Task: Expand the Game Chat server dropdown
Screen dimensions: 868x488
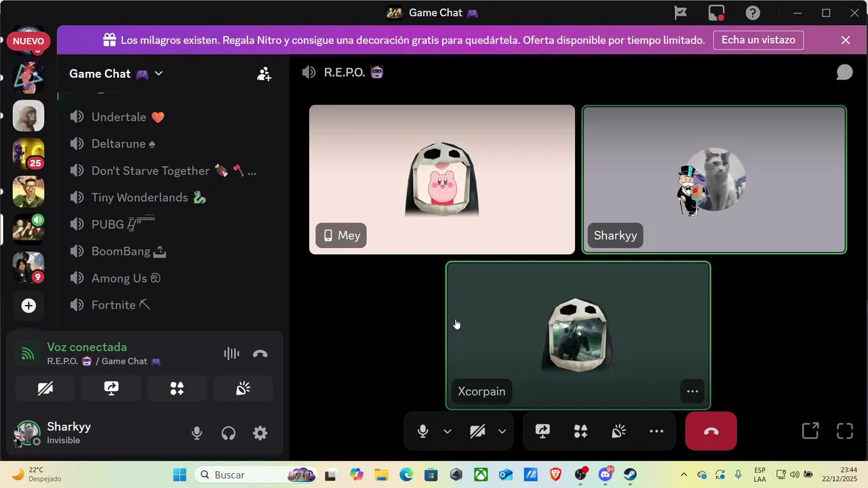Action: coord(159,73)
